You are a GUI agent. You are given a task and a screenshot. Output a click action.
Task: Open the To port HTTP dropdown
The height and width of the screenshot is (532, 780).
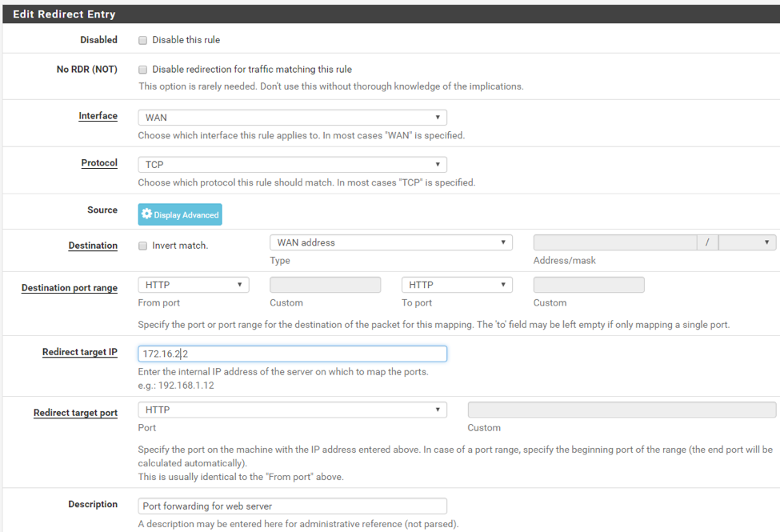[x=457, y=285]
